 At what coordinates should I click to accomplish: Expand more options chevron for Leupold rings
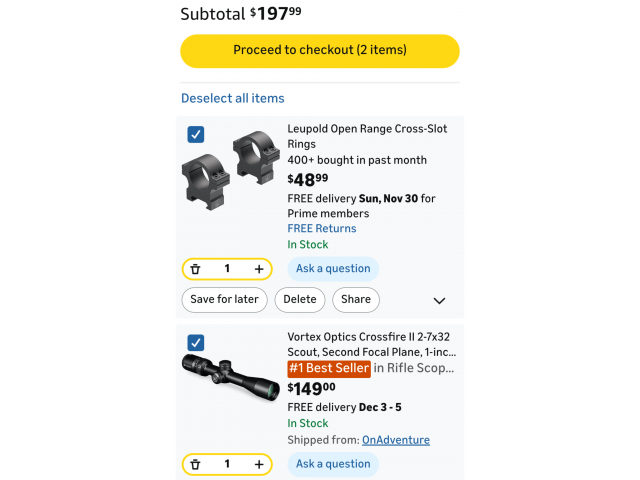click(439, 300)
